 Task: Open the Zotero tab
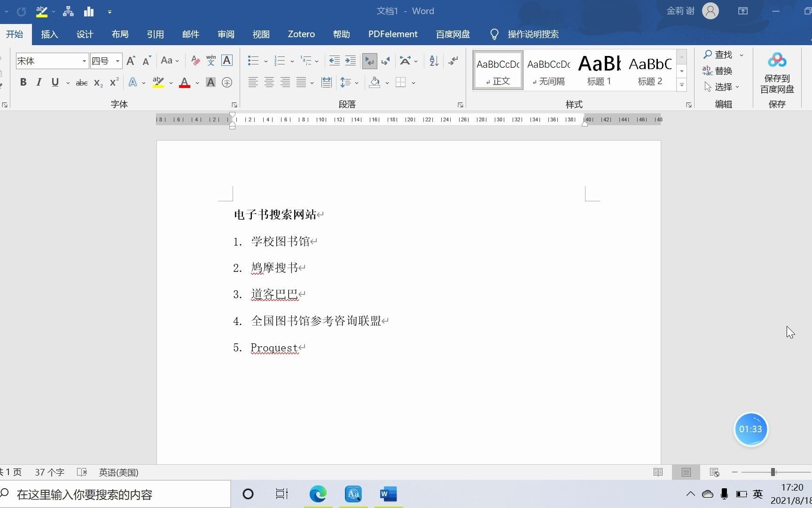click(301, 34)
